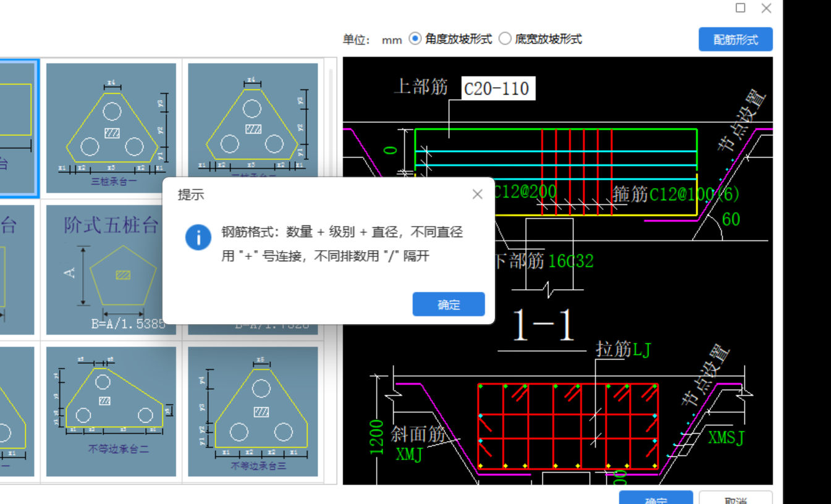This screenshot has width=831, height=504.
Task: Maximize the window with the square button
Action: coord(740,8)
